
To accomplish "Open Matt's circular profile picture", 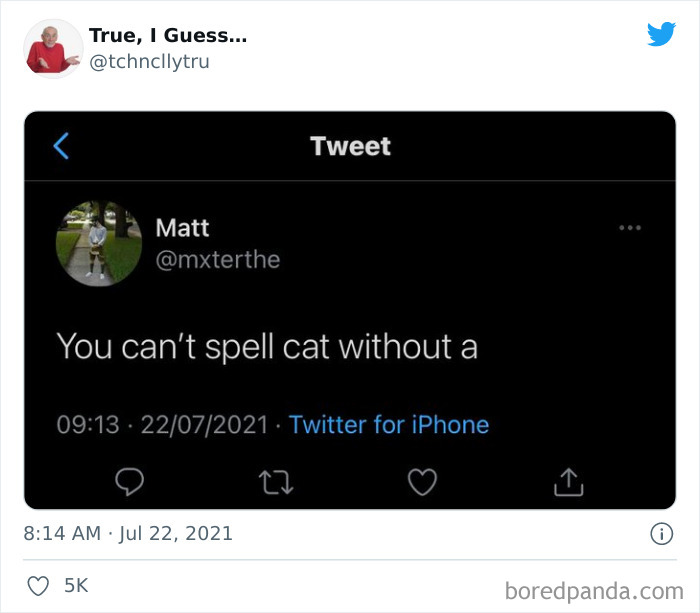I will click(x=99, y=243).
